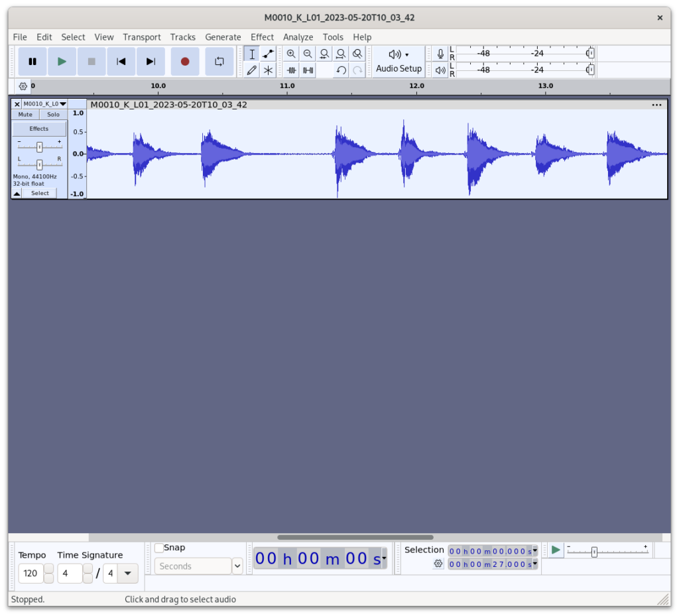
Task: Enable the Snap checkbox
Action: [159, 548]
